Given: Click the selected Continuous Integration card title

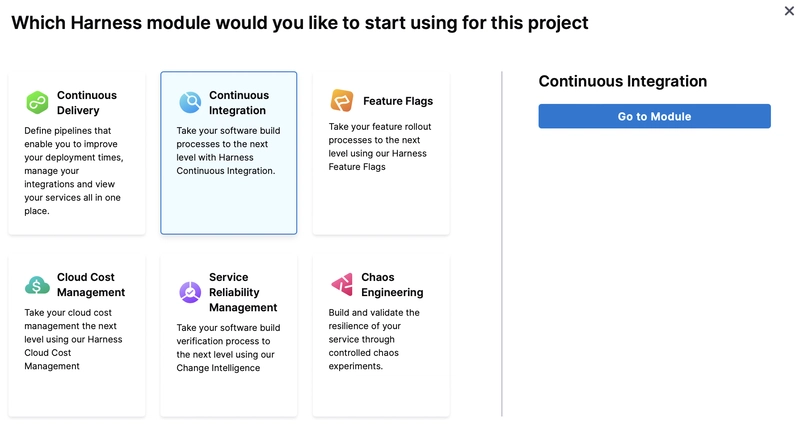Looking at the screenshot, I should pos(239,103).
